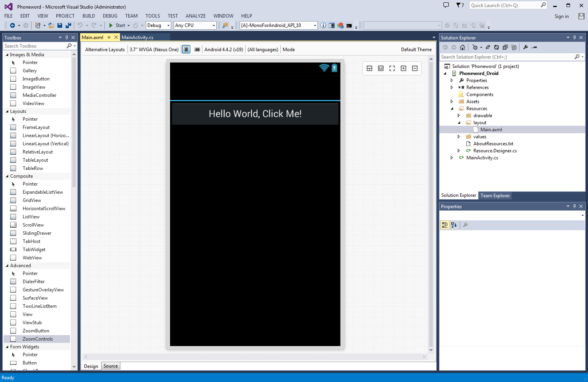Click the Save All toolbar icon
The width and height of the screenshot is (588, 382).
pyautogui.click(x=68, y=25)
